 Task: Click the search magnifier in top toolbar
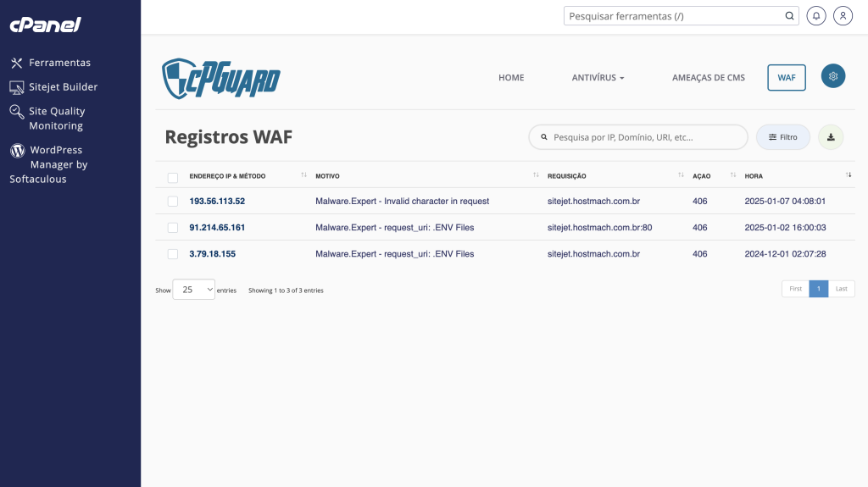tap(789, 16)
